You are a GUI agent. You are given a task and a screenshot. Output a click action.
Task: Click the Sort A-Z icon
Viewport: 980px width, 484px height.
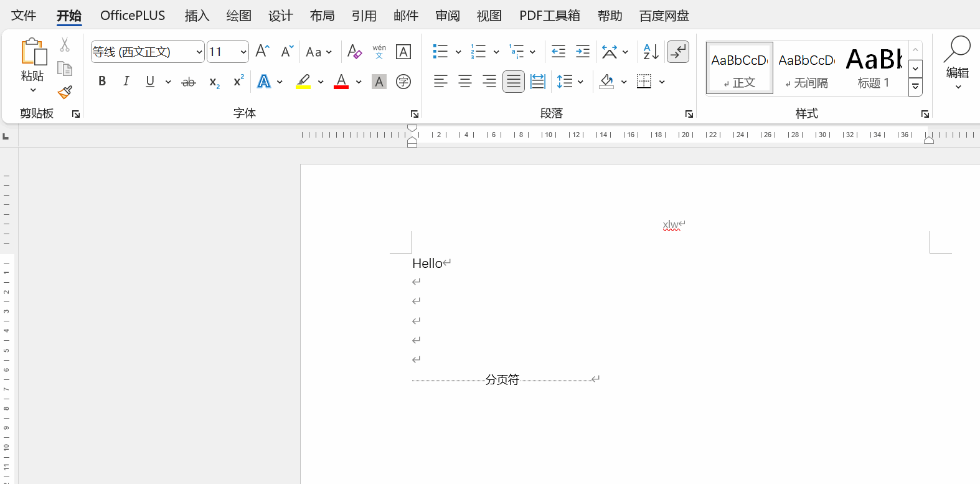tap(651, 52)
